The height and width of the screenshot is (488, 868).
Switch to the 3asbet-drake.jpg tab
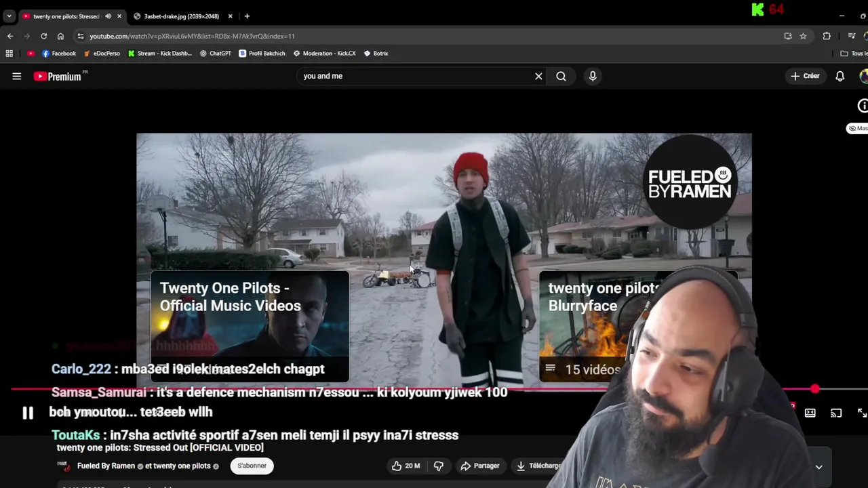(181, 16)
